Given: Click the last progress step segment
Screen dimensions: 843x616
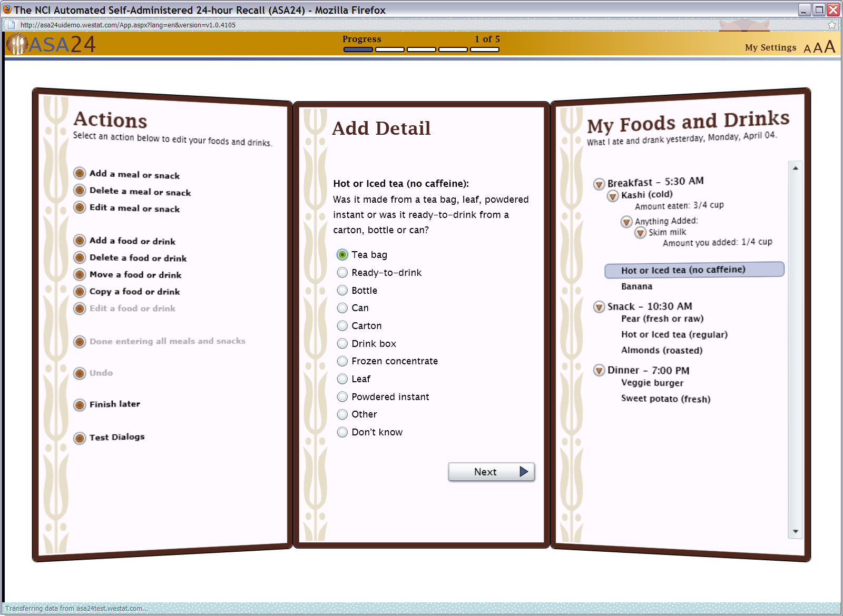Looking at the screenshot, I should tap(485, 49).
